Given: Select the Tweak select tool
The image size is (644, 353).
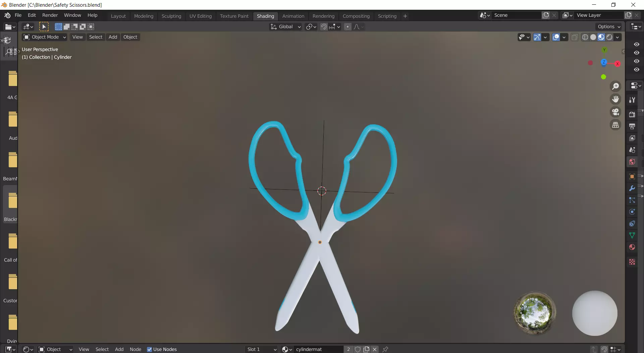Looking at the screenshot, I should tap(44, 27).
